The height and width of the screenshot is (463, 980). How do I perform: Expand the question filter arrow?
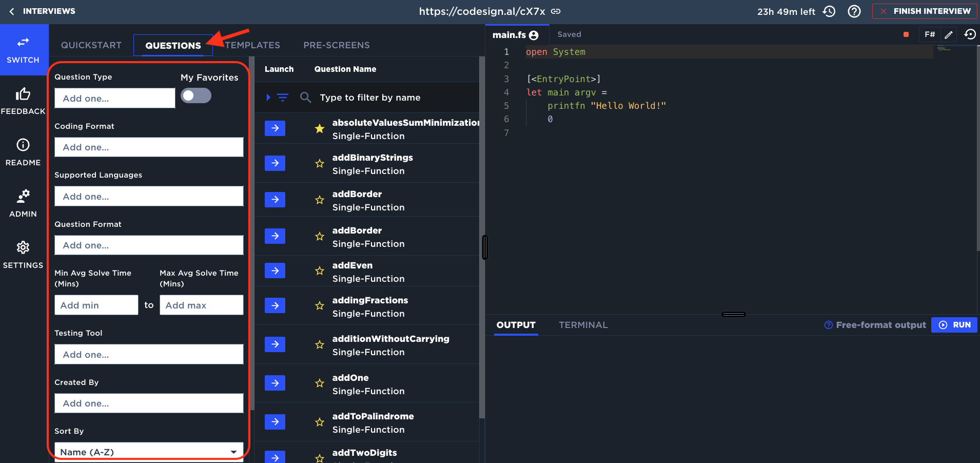click(268, 97)
